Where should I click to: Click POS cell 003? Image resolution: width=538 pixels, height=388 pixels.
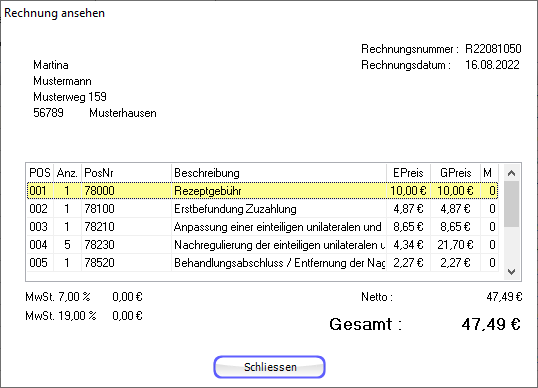coord(38,227)
